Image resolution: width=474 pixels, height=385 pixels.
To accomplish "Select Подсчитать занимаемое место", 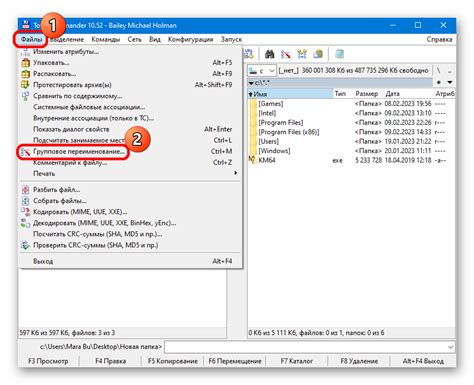I will pyautogui.click(x=130, y=140).
